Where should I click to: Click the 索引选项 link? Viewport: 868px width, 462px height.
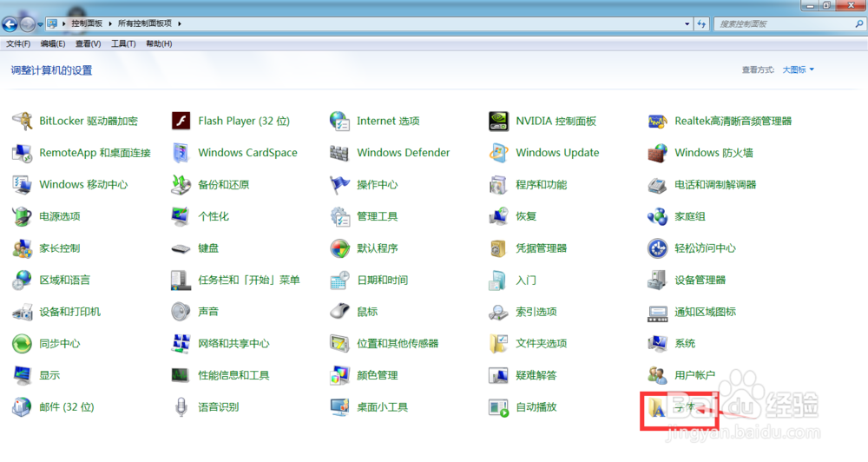click(x=536, y=312)
